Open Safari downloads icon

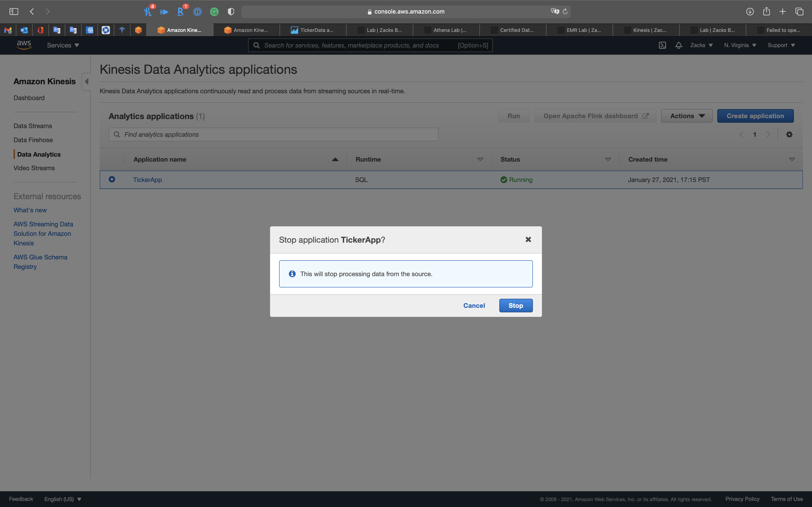[750, 11]
